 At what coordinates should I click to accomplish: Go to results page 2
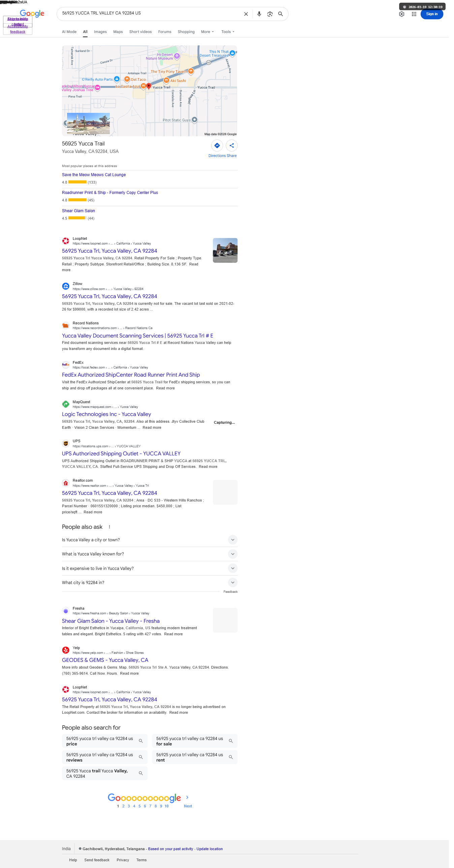(x=123, y=806)
